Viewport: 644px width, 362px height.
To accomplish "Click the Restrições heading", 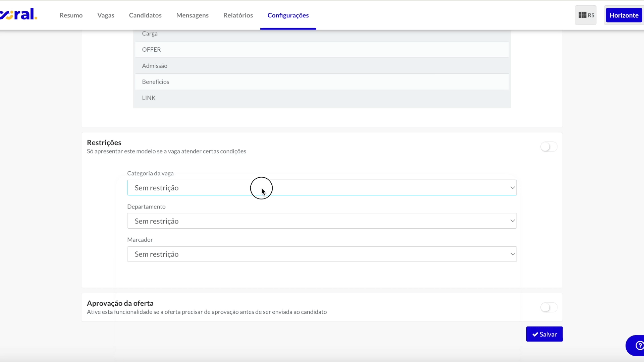I will tap(104, 142).
